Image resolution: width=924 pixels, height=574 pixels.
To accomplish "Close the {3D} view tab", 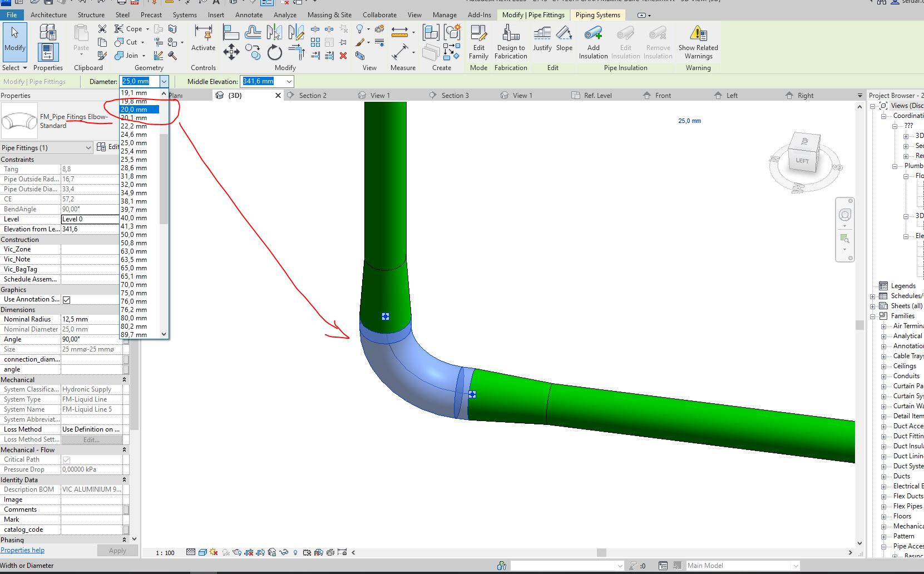I will [x=278, y=96].
